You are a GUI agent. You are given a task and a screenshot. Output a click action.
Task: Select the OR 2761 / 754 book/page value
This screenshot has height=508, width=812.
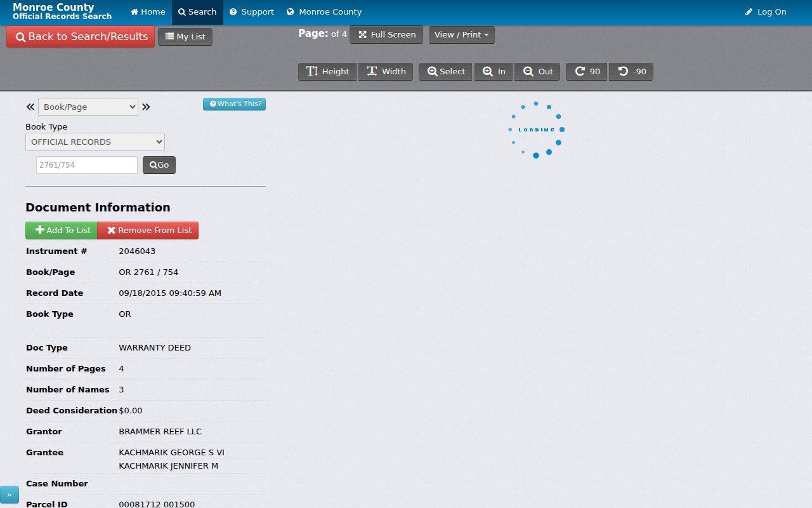tap(148, 272)
